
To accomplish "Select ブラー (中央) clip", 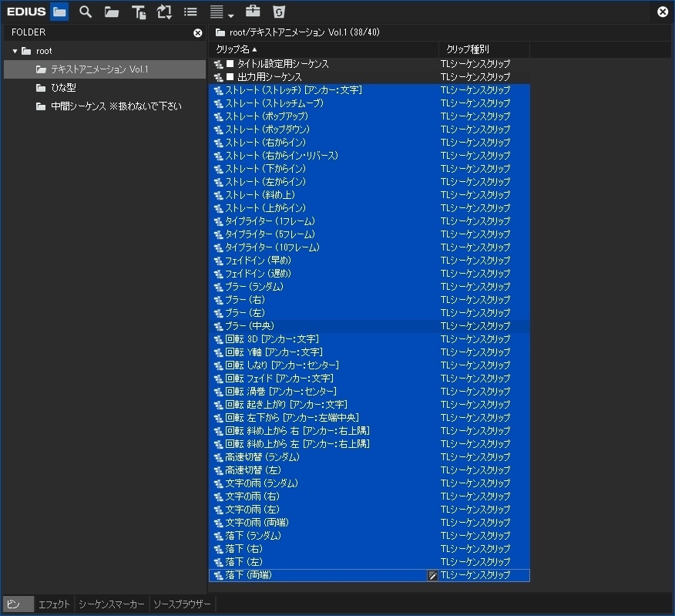I will [369, 326].
